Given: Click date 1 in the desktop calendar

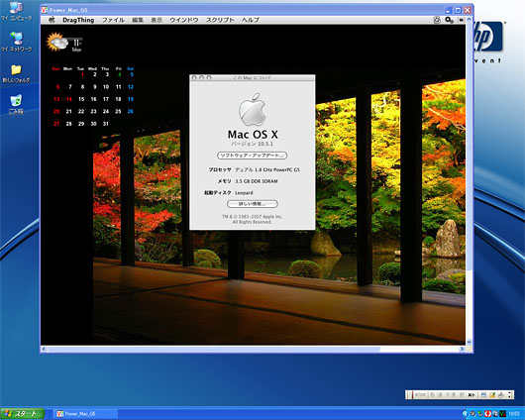Looking at the screenshot, I should [82, 74].
